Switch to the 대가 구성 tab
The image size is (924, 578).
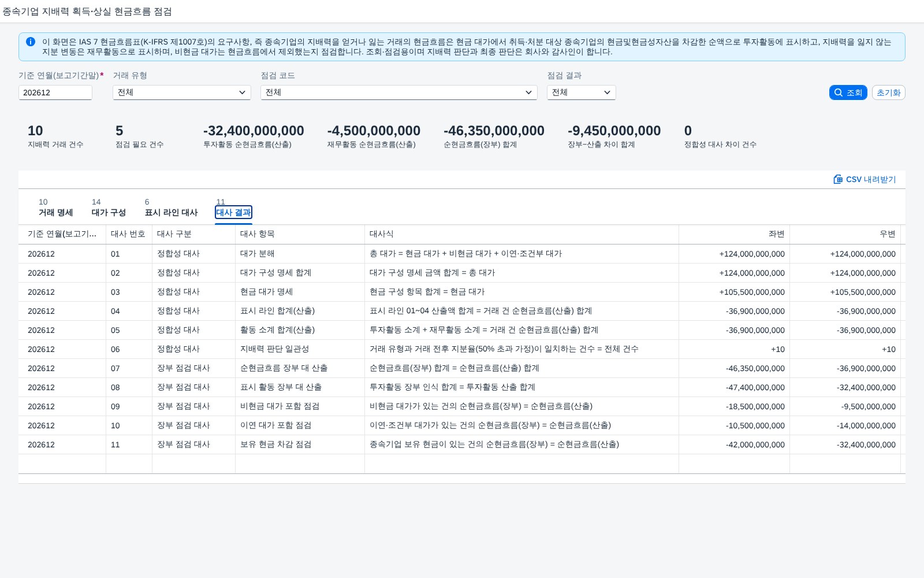109,212
